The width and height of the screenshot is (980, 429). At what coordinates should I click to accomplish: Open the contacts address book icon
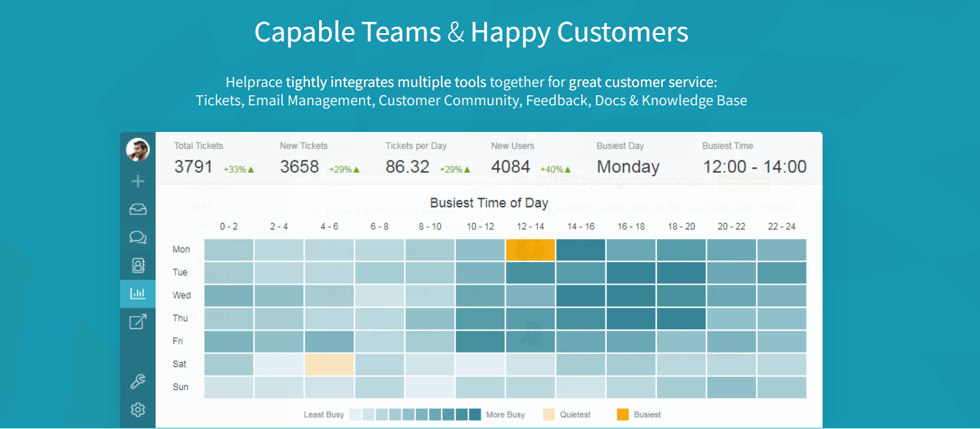tap(138, 265)
